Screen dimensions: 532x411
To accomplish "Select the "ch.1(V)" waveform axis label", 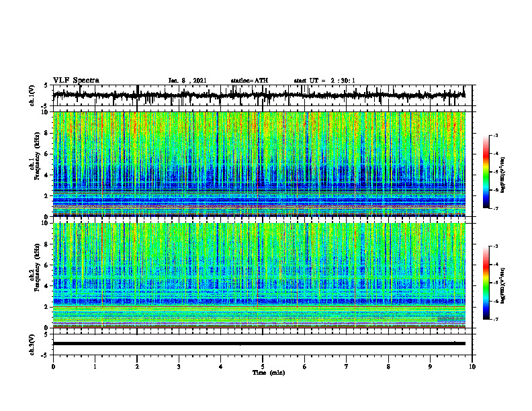I will [x=32, y=95].
